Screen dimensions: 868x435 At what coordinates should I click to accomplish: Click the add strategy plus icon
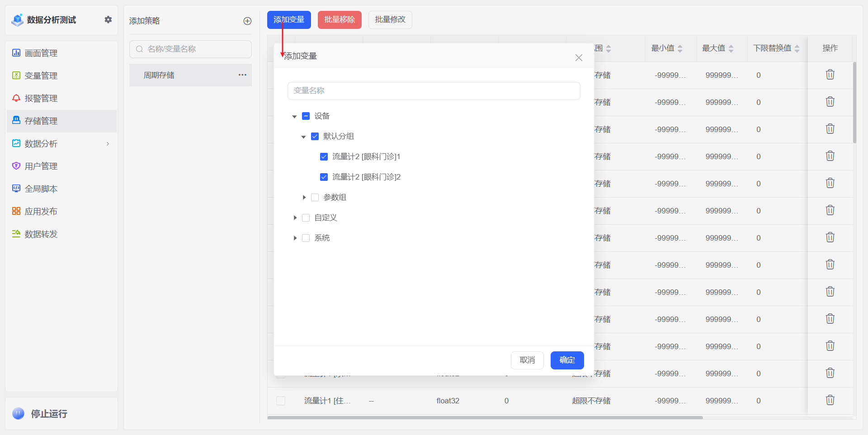(247, 21)
